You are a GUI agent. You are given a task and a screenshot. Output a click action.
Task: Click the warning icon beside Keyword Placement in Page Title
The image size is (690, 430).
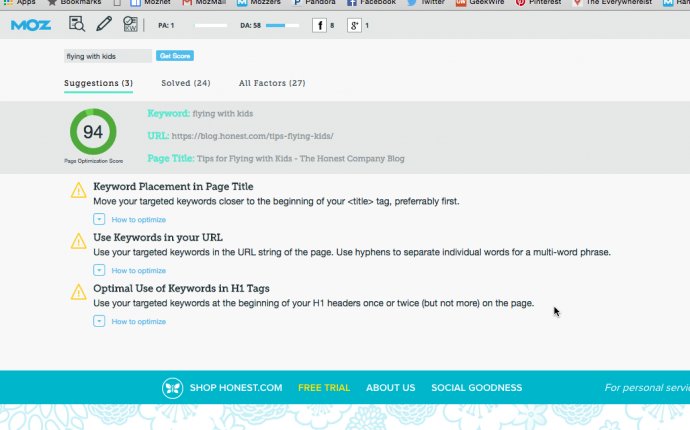79,190
